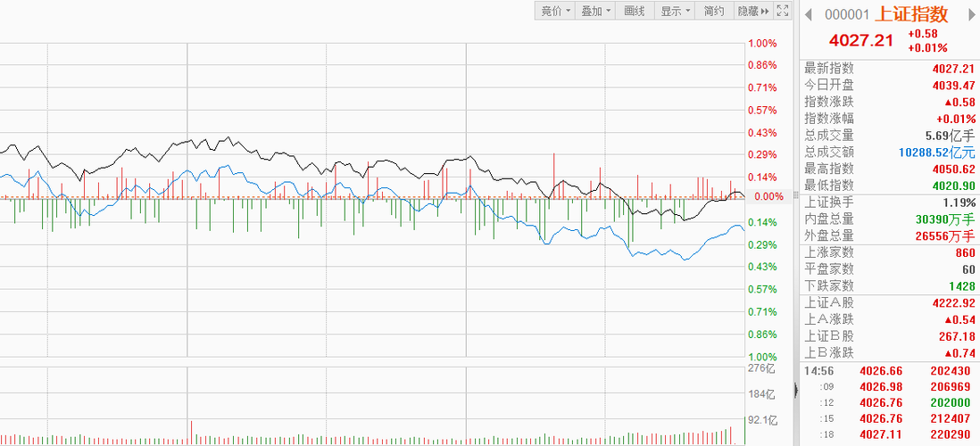This screenshot has width=980, height=446.
Task: Go to the next stock with right arrow
Action: [971, 14]
